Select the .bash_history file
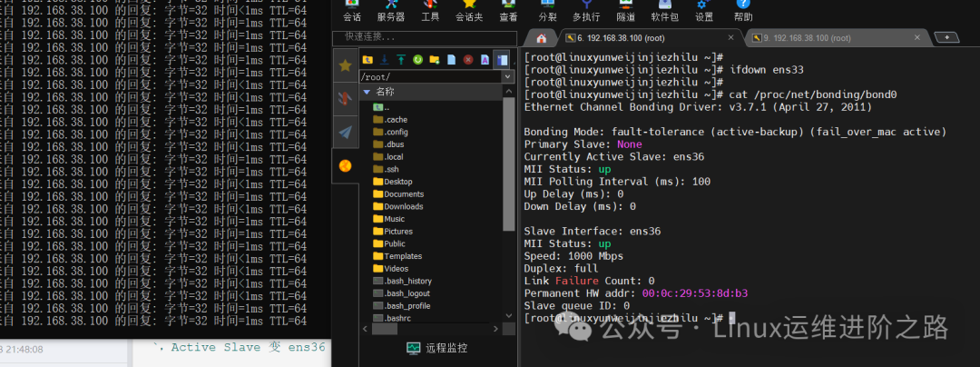980x367 pixels. pyautogui.click(x=402, y=282)
